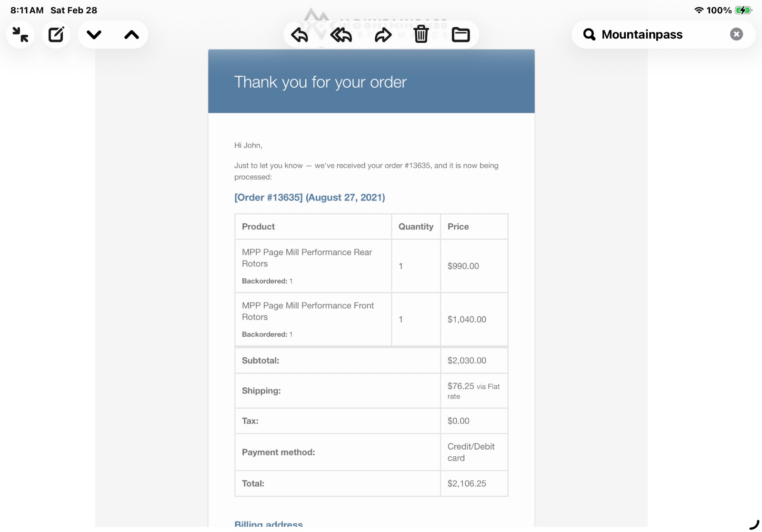Image resolution: width=762 pixels, height=532 pixels.
Task: Select the MPP Page Mill Front Rotors product
Action: pos(308,311)
